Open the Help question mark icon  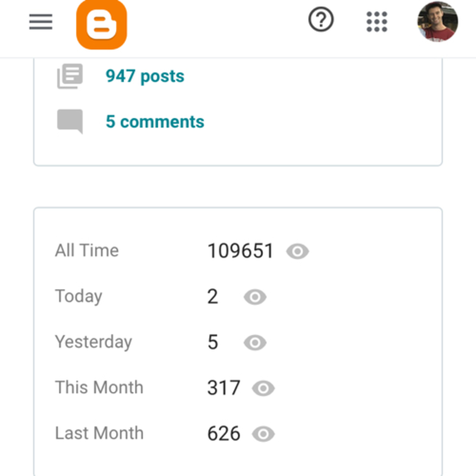[x=321, y=20]
